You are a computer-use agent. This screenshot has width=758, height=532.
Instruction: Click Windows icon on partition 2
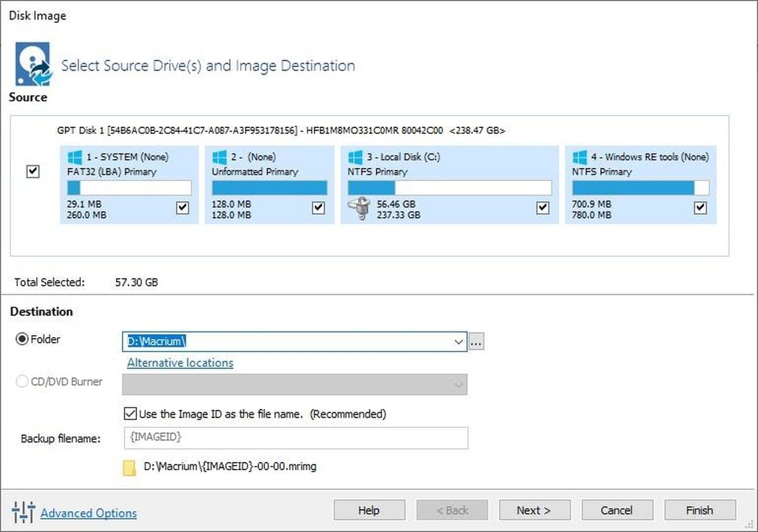click(x=219, y=157)
